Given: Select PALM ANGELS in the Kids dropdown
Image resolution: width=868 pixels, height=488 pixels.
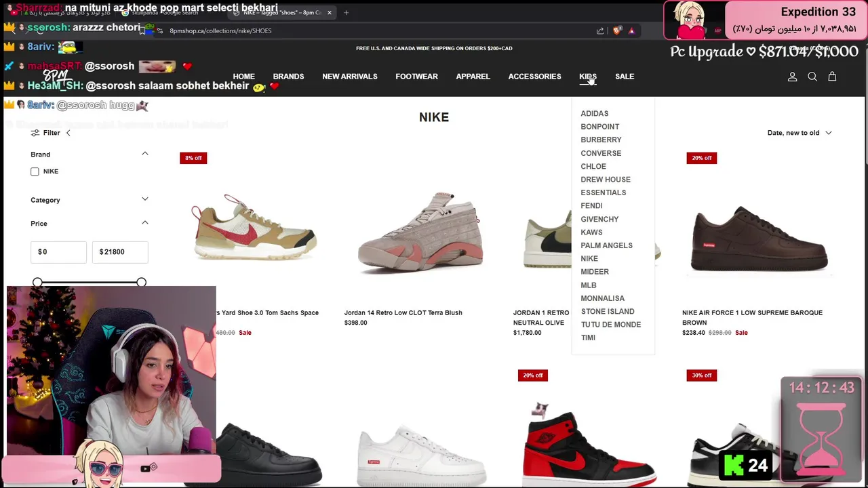Looking at the screenshot, I should click(607, 245).
